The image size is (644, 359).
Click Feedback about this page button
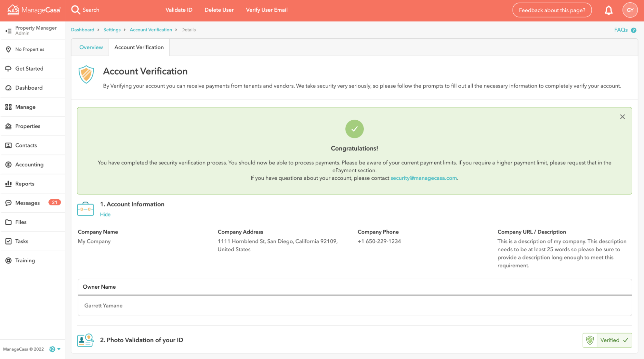[552, 10]
